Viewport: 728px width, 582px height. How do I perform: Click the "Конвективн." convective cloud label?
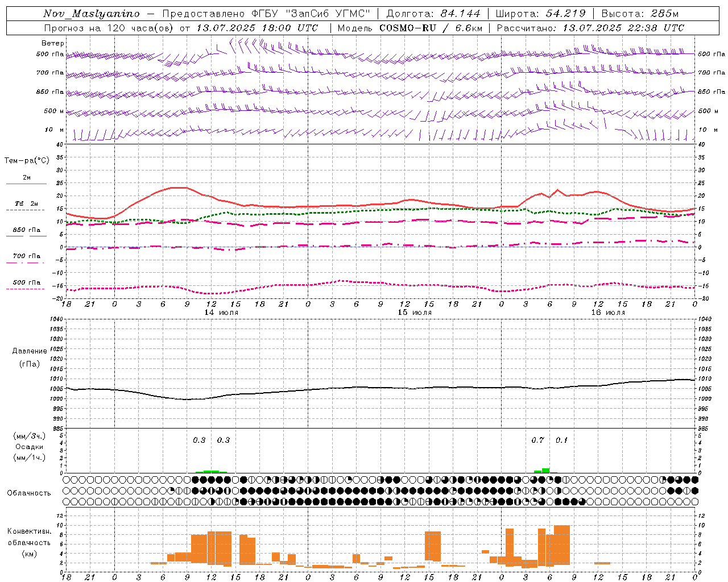30,531
